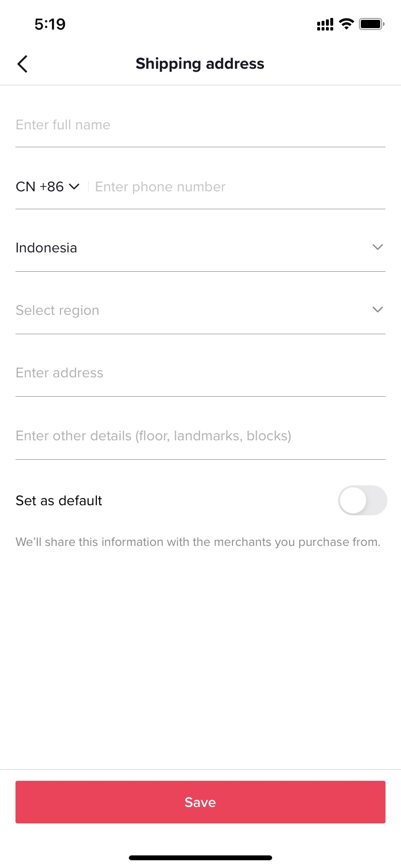Tap the home indicator bar
This screenshot has height=868, width=401.
pos(200,857)
